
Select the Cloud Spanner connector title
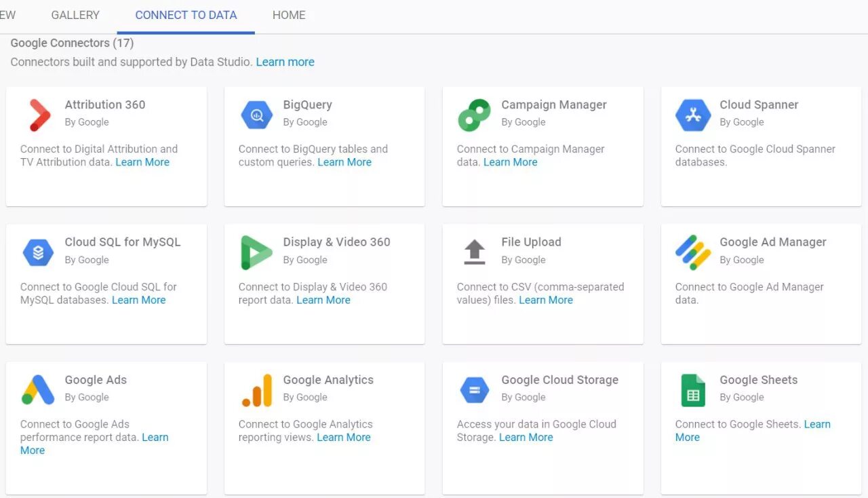759,104
